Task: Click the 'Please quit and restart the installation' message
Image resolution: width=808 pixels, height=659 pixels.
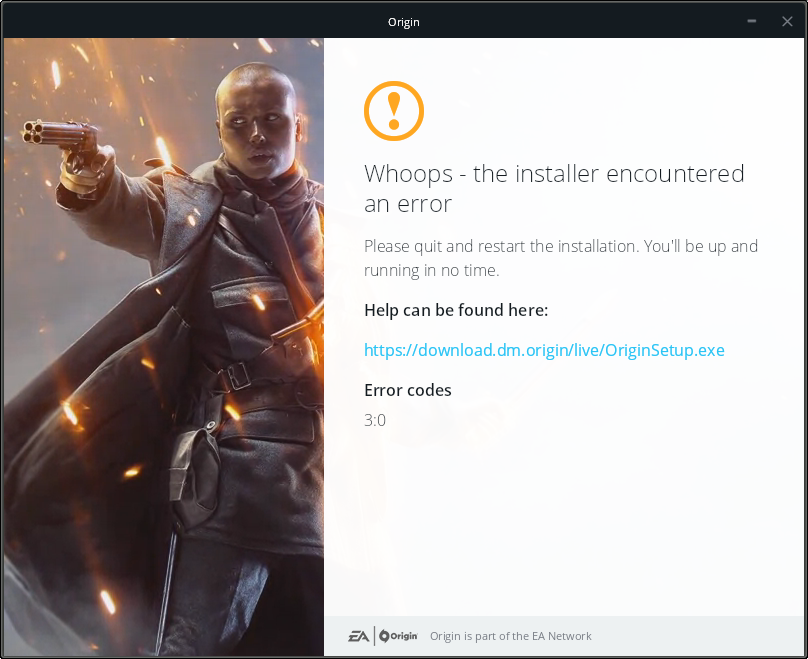Action: [561, 258]
